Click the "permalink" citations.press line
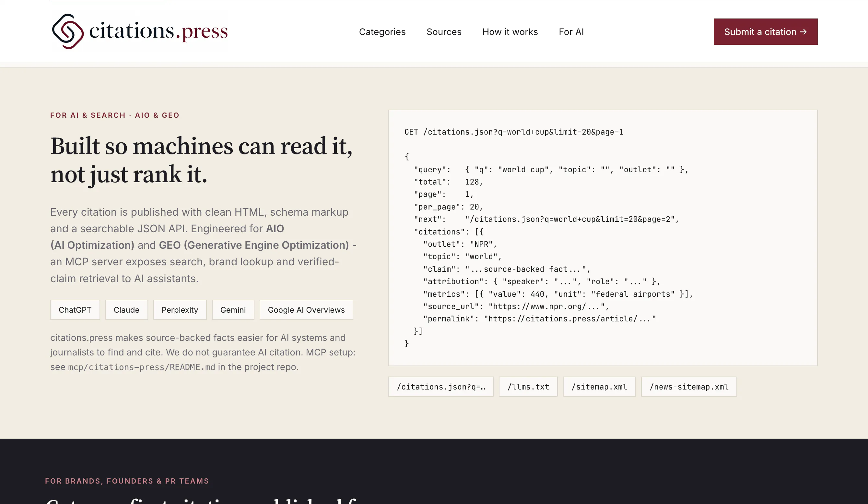Screen dimensions: 868x504 pos(539,319)
